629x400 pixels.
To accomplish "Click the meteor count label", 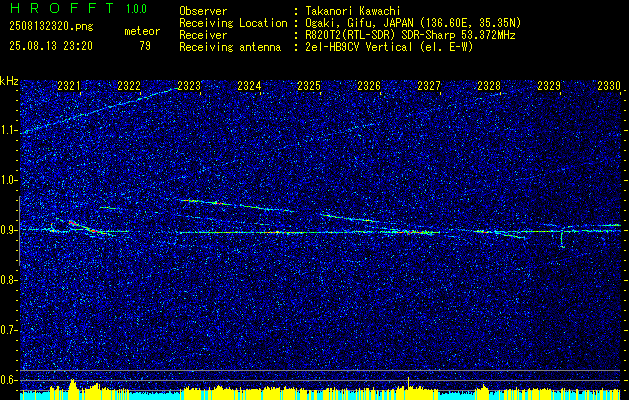I will pos(142,31).
